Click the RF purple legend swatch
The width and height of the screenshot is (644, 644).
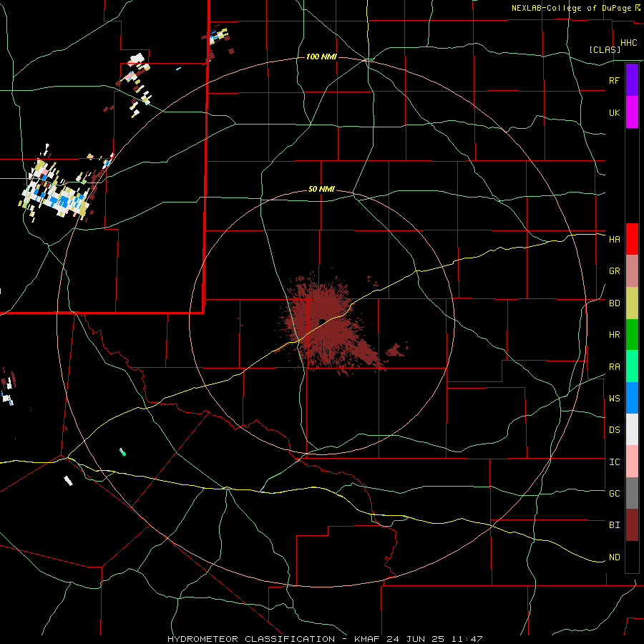click(x=632, y=80)
